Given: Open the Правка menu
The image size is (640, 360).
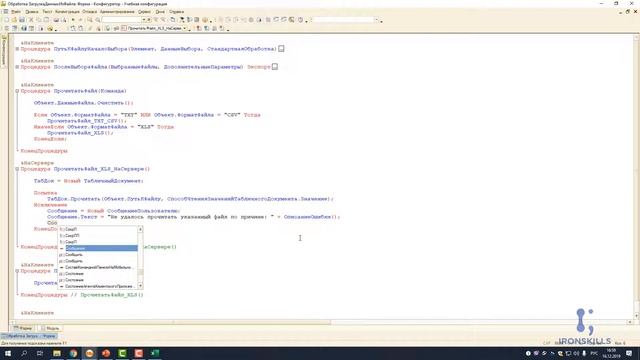Looking at the screenshot, I should click(31, 11).
